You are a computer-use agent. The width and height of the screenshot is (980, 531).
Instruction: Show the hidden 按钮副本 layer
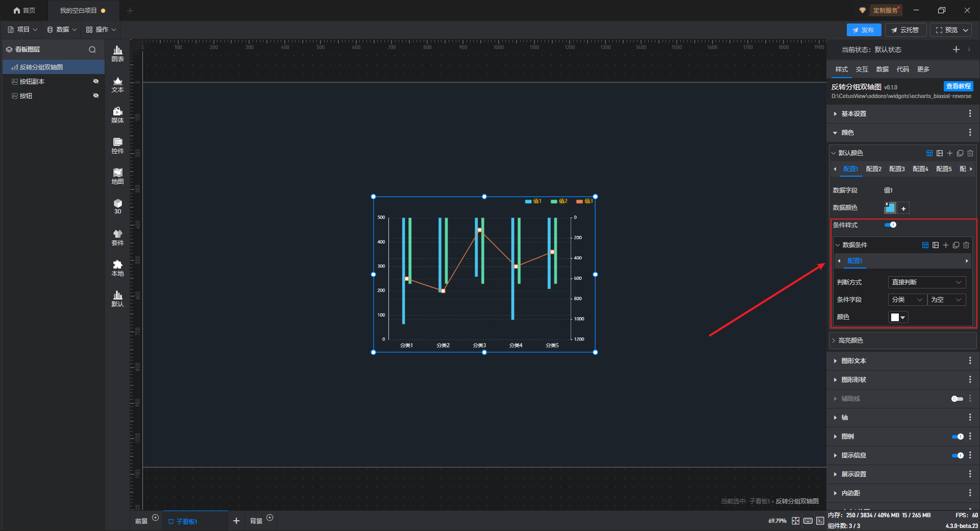(95, 82)
